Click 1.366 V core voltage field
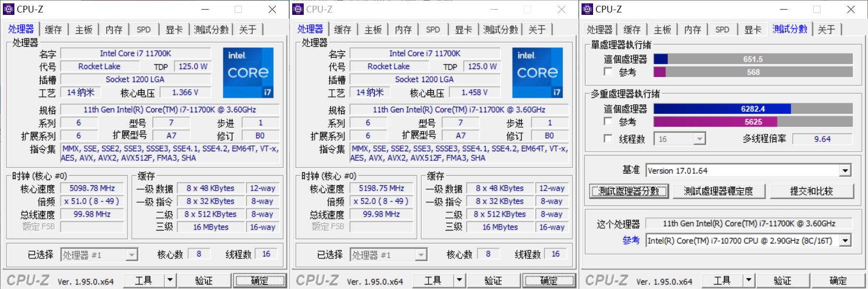 coord(185,92)
